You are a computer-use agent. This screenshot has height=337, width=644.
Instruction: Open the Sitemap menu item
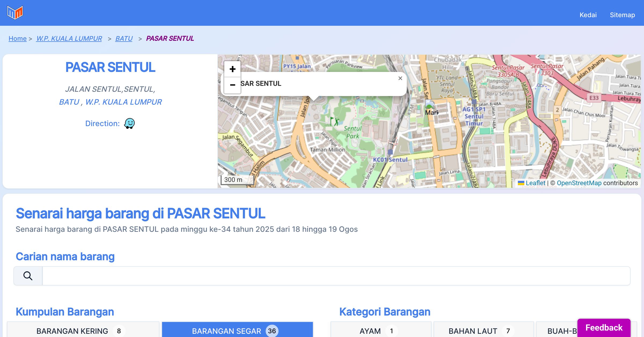coord(622,15)
